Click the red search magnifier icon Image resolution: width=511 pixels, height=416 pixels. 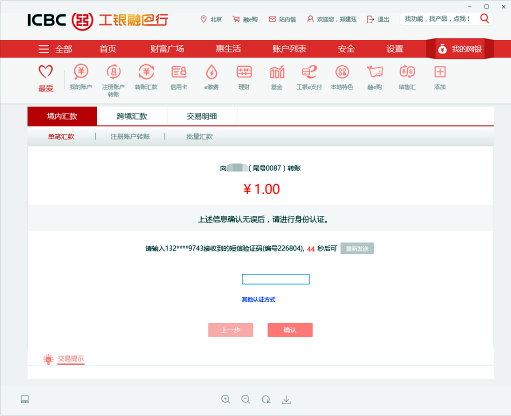(x=484, y=18)
